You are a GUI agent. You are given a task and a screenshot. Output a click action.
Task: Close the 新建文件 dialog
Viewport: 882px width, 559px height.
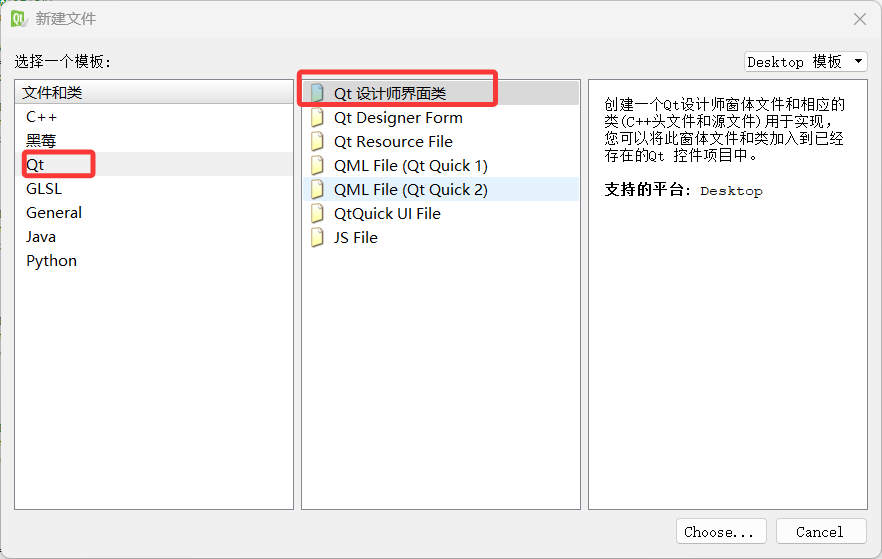coord(860,19)
